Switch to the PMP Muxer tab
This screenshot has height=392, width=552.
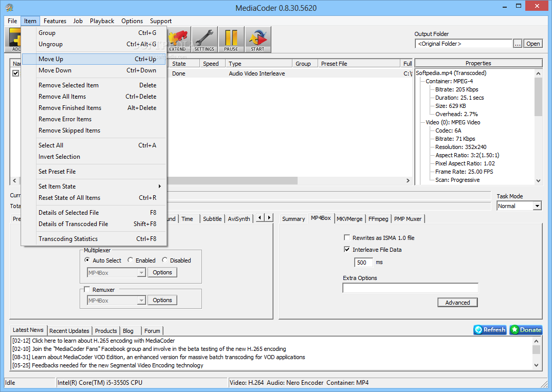coord(408,218)
